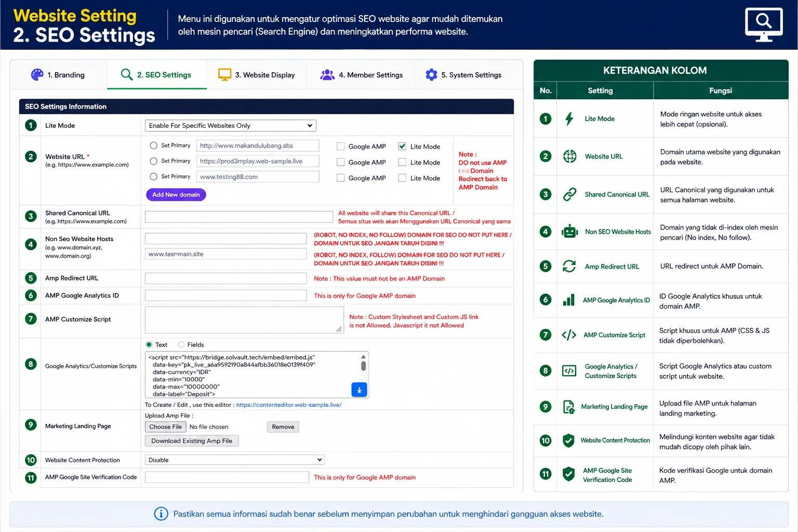798x532 pixels.
Task: Click the Amp Redirect URL refresh icon
Action: coord(569,266)
